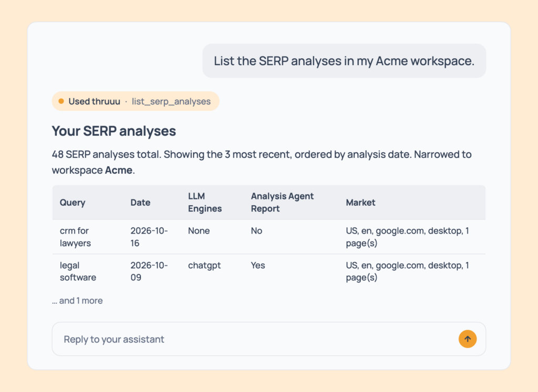Click the orange status dot in tool chip
The image size is (538, 392).
point(61,101)
